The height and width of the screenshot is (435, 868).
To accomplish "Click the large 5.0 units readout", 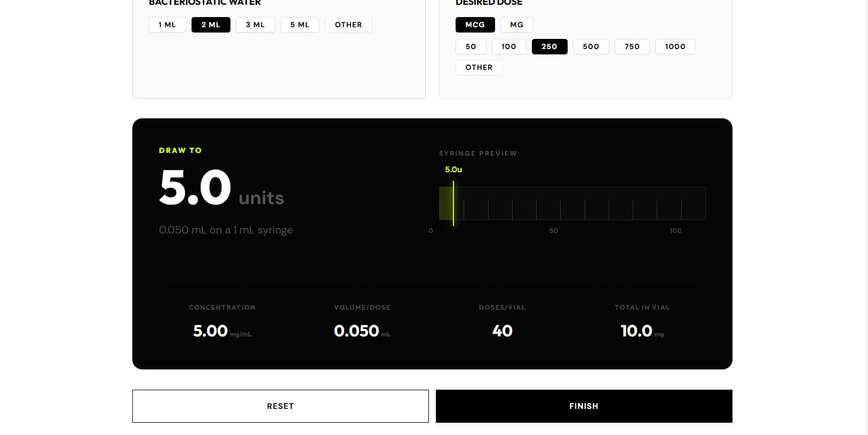I will 221,188.
